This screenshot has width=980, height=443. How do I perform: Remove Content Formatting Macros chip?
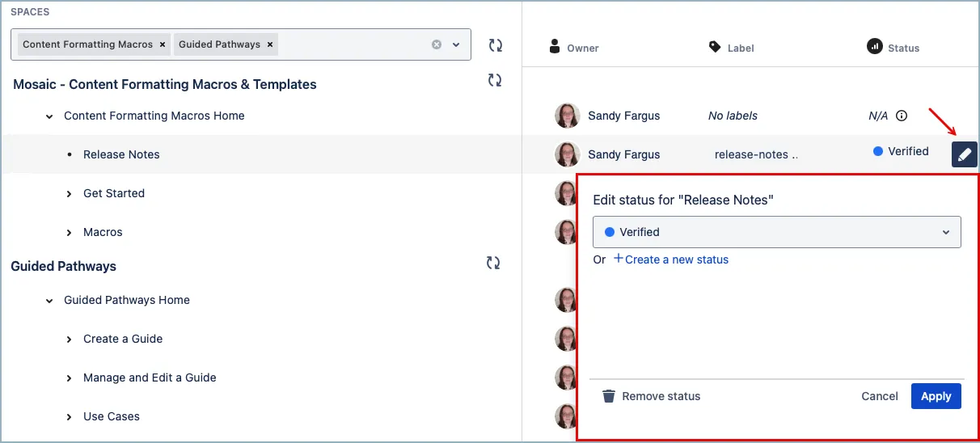tap(163, 44)
